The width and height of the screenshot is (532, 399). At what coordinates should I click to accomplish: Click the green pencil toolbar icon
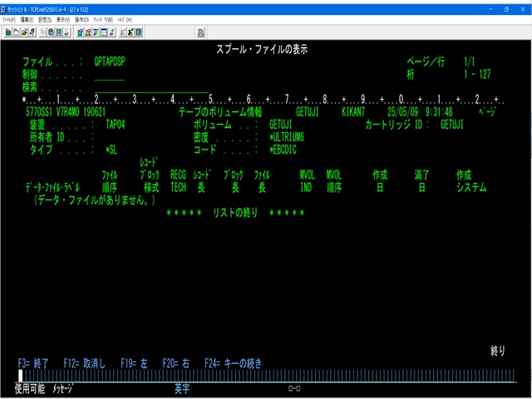(x=111, y=32)
